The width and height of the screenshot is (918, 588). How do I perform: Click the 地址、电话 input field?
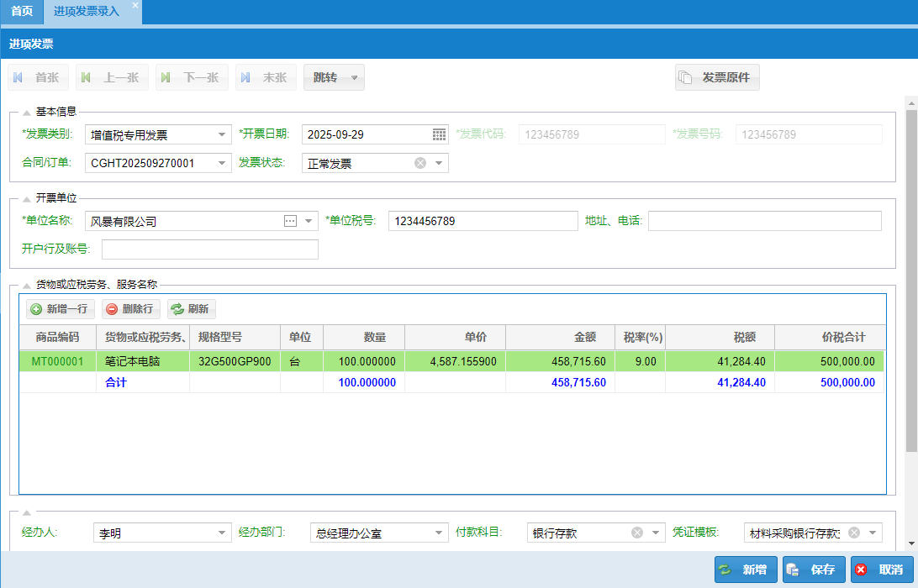click(764, 221)
